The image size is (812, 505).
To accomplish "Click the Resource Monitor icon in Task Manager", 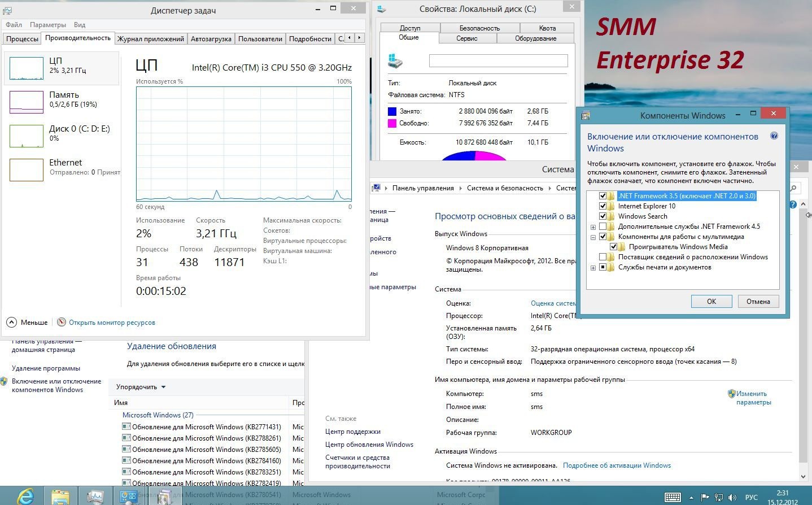I will [x=62, y=322].
